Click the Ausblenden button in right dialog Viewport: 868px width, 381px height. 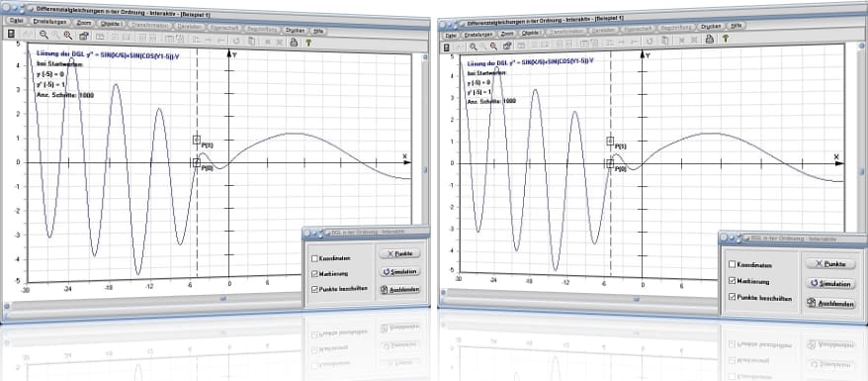830,304
